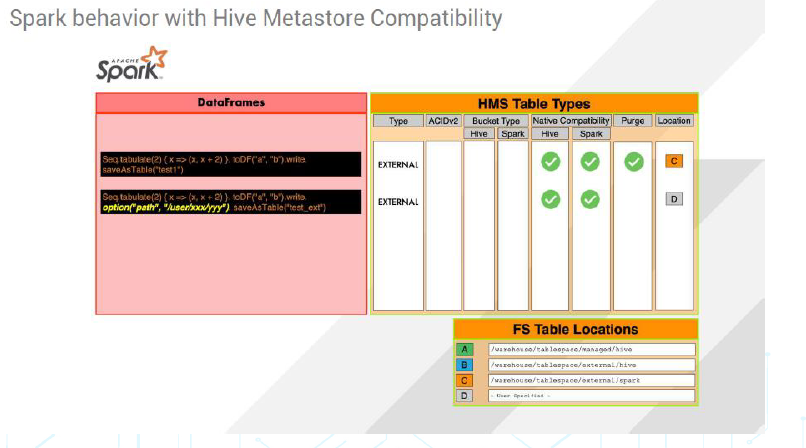
Task: Click the Bucket Type column header
Action: (496, 120)
